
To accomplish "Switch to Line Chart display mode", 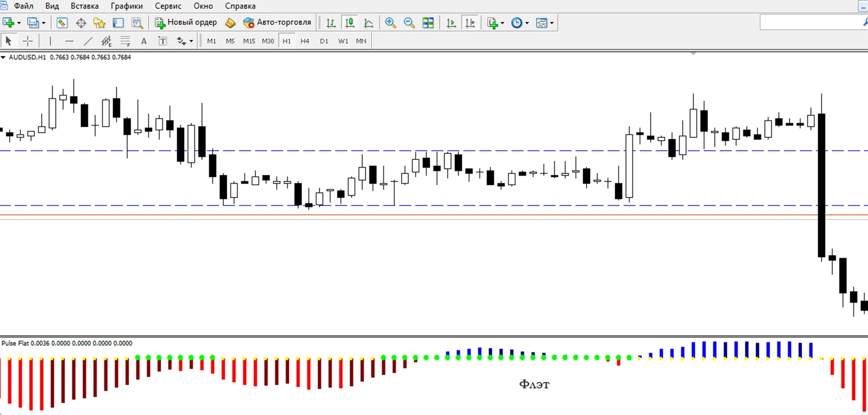I will coord(368,23).
